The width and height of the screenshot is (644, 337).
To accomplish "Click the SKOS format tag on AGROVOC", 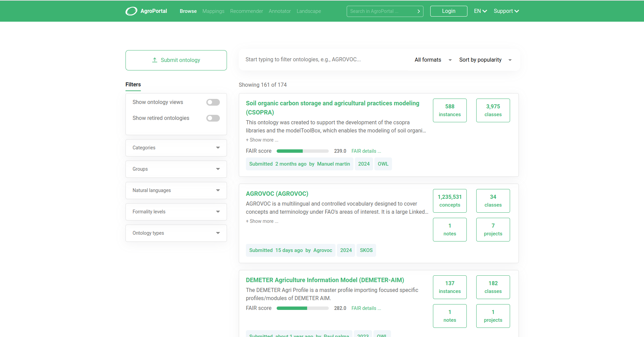I will pos(366,250).
